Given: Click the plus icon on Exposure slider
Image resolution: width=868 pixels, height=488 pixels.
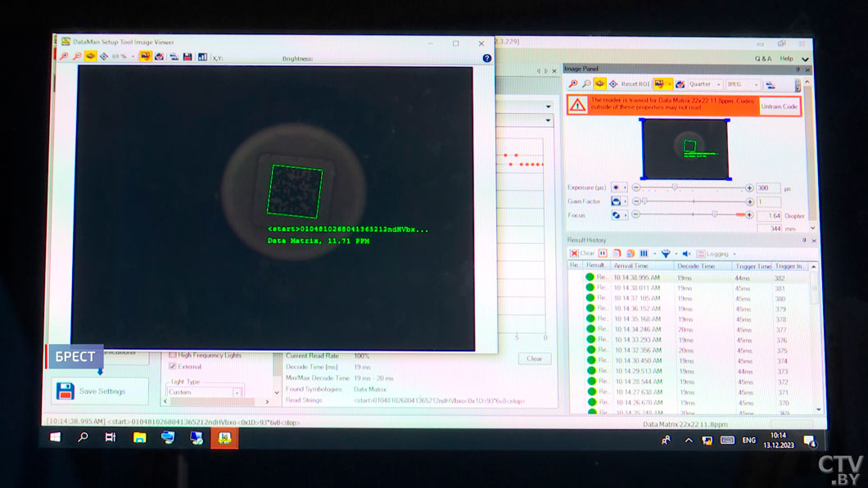Looking at the screenshot, I should 749,188.
